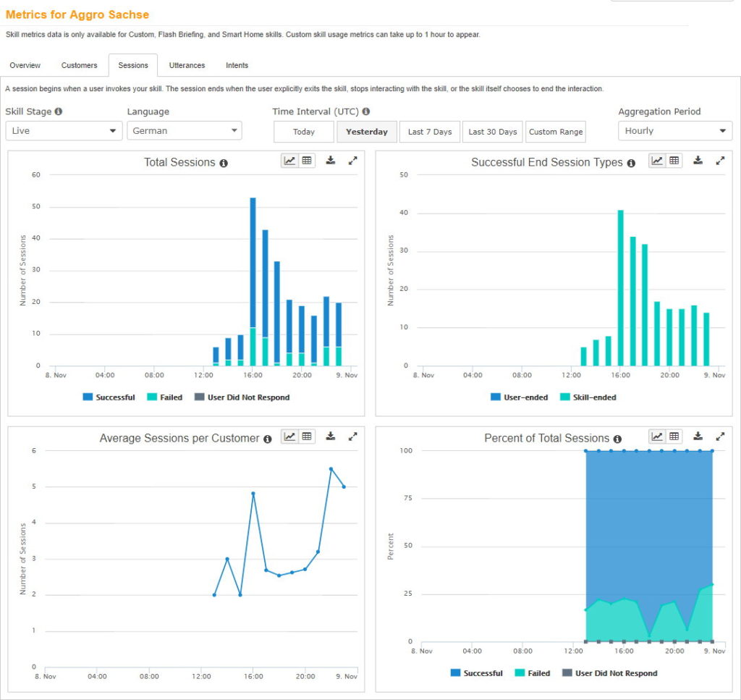Set time interval to Last 7 Days
Image resolution: width=741 pixels, height=700 pixels.
pyautogui.click(x=430, y=132)
